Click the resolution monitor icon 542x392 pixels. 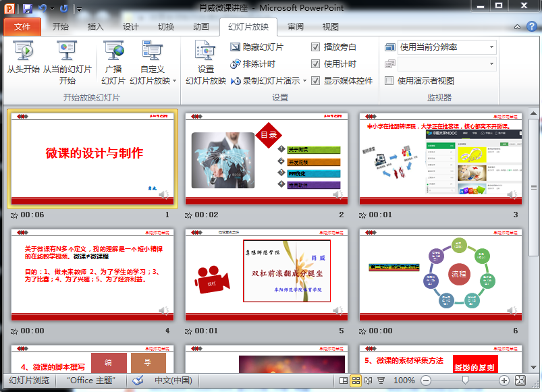pos(390,47)
